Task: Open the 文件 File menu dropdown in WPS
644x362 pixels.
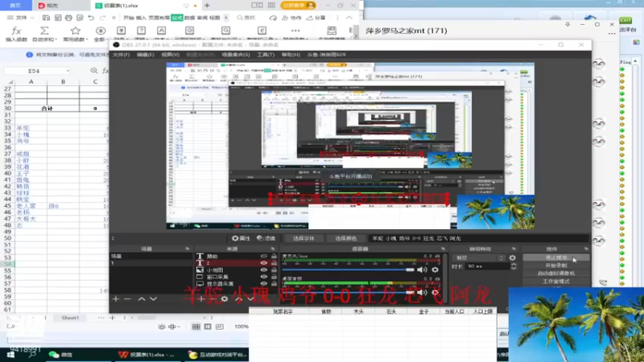Action: click(21, 18)
